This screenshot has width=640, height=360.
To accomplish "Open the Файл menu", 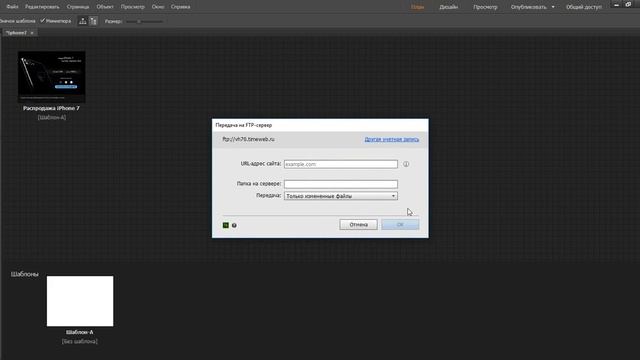I will [12, 7].
